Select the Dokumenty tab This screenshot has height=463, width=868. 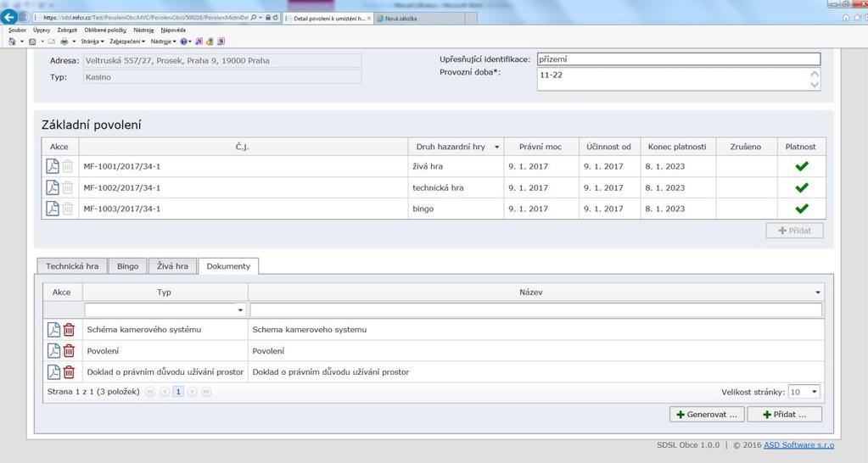tap(228, 266)
